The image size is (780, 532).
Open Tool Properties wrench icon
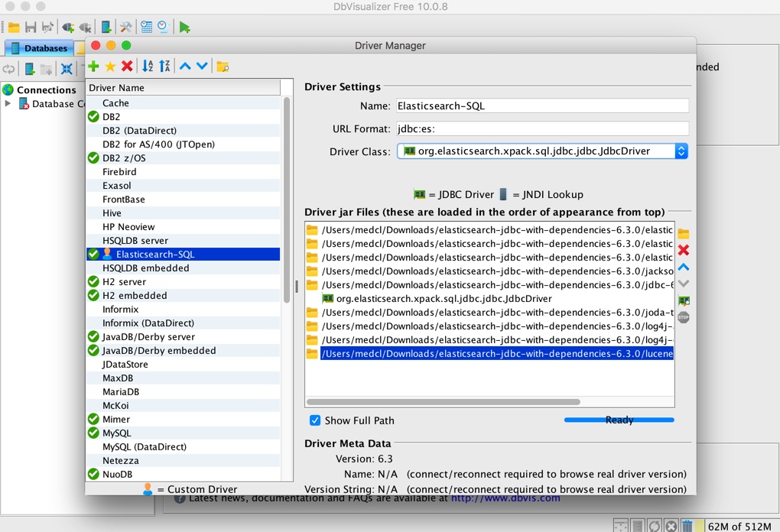click(126, 27)
